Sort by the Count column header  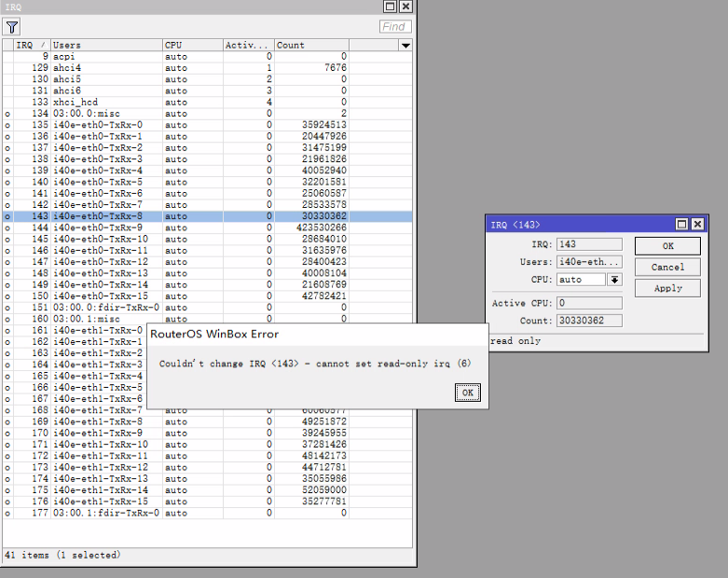coord(311,45)
